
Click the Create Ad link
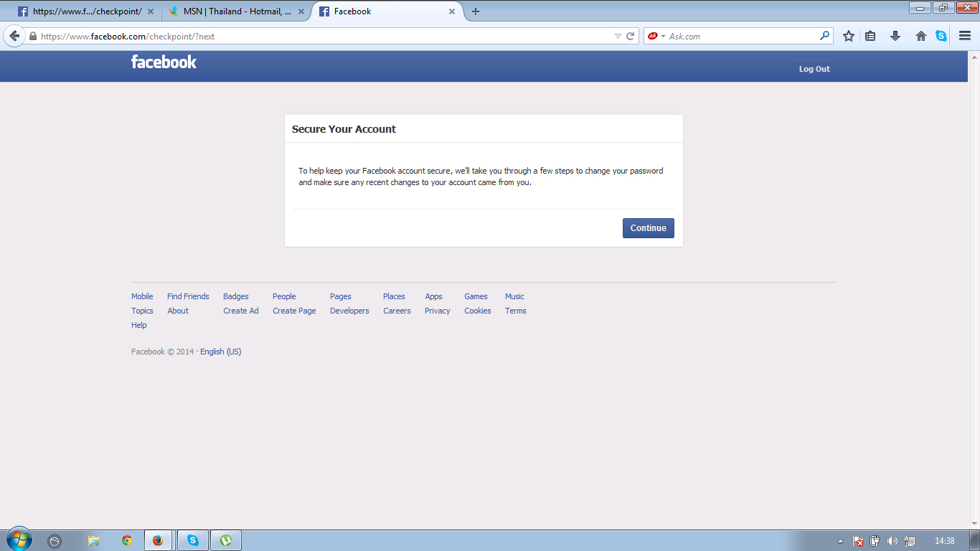[x=241, y=311]
